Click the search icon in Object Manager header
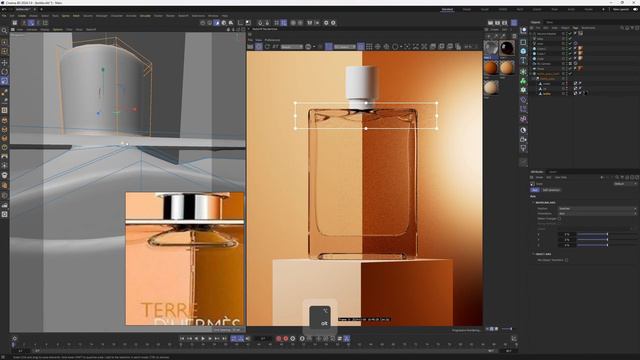Image resolution: width=640 pixels, height=360 pixels. click(622, 28)
